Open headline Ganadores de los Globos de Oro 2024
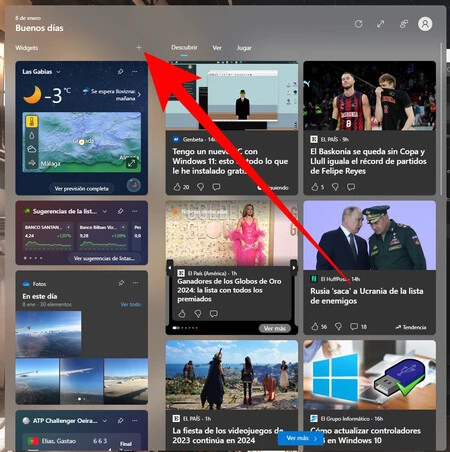 [x=229, y=290]
